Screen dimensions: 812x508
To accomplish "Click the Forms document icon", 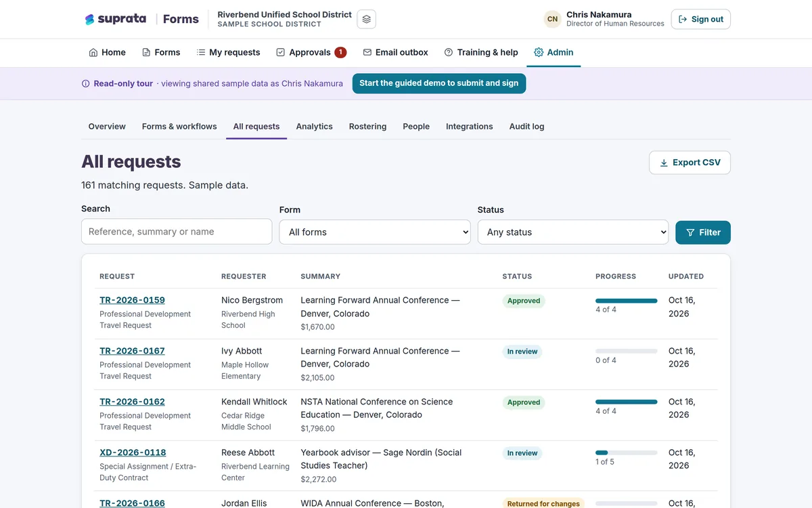I will click(146, 52).
